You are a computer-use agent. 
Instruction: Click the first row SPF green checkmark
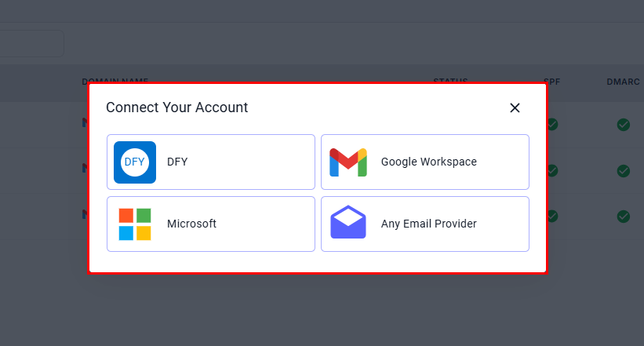click(552, 125)
